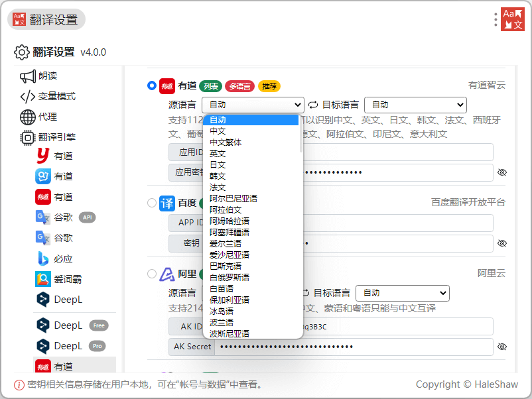Choose 中文 in the language list
Viewport: 532px width, 399px height.
point(251,131)
